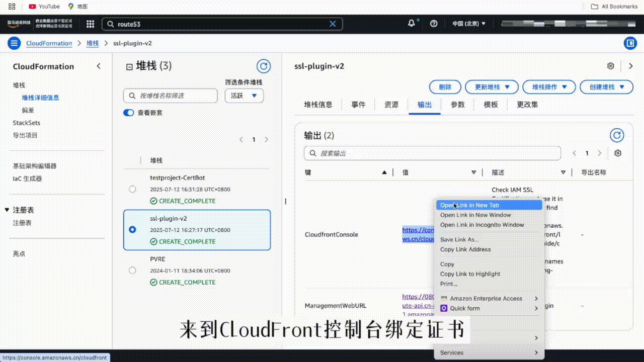Expand the Services submenu
Viewport: 644px width, 362px height.
(489, 352)
